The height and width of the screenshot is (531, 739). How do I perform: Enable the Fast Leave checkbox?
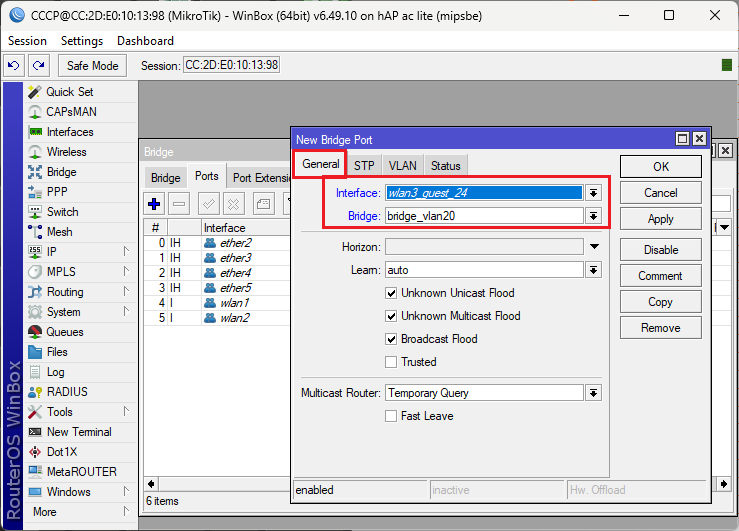click(391, 416)
